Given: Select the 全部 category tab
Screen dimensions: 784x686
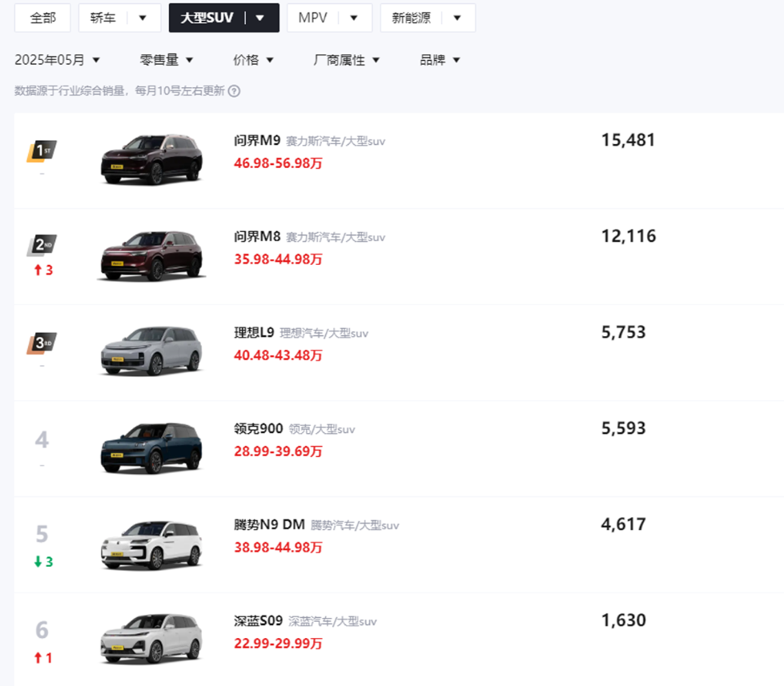Looking at the screenshot, I should point(42,18).
